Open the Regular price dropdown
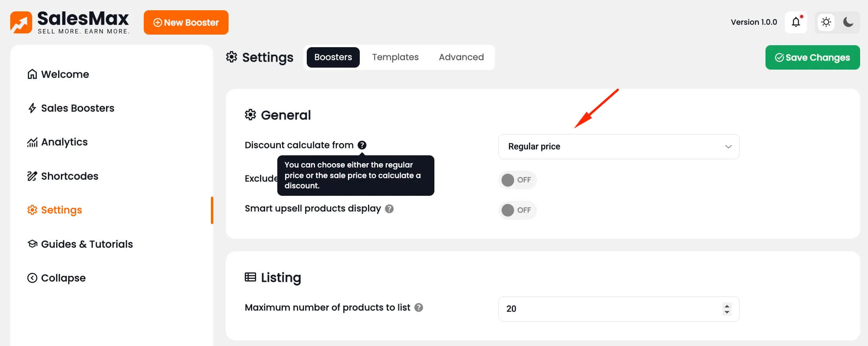This screenshot has height=346, width=868. (x=619, y=147)
